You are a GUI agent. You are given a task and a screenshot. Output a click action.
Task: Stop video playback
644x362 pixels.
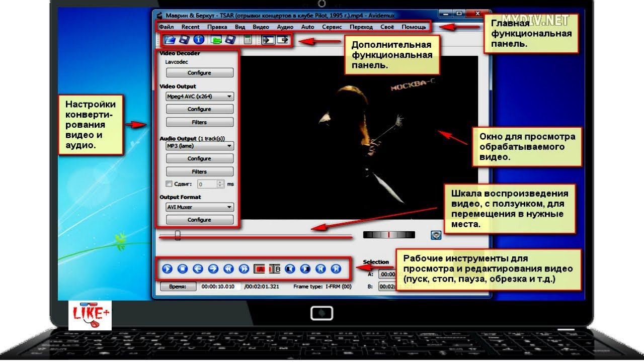point(183,269)
